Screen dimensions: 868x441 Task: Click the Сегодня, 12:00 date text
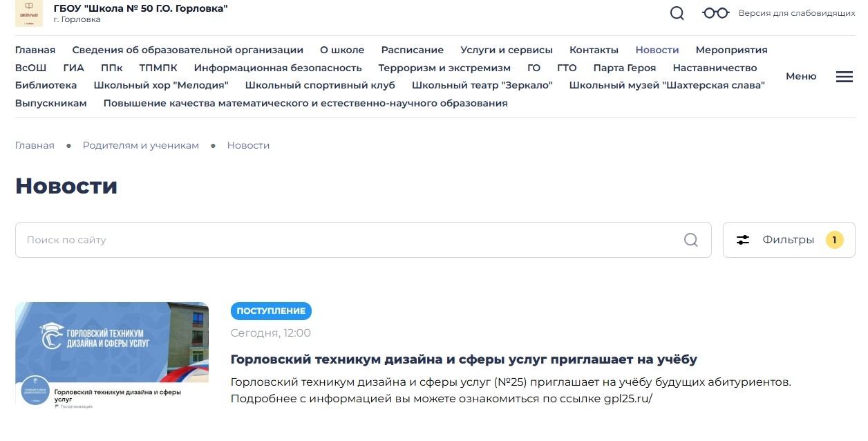(x=271, y=333)
